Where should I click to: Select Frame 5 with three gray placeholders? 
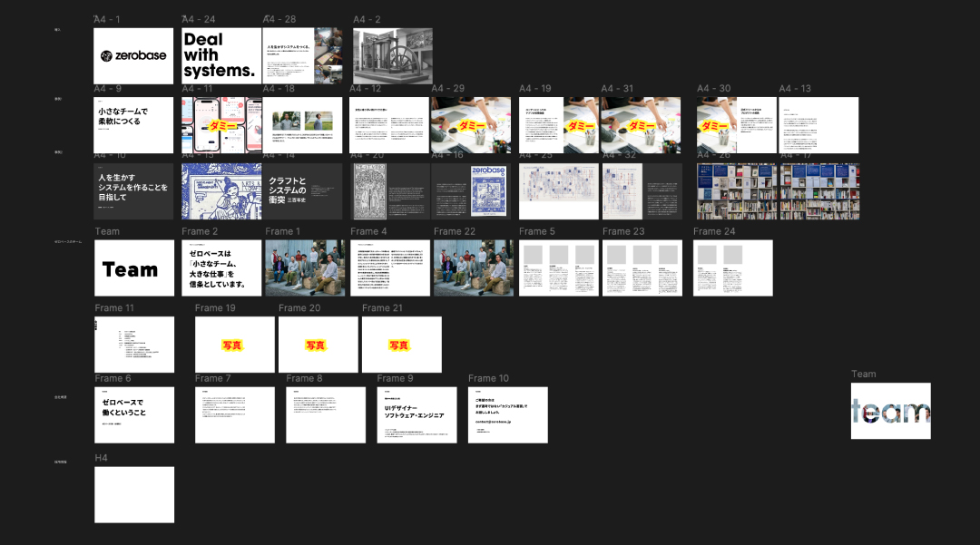559,268
